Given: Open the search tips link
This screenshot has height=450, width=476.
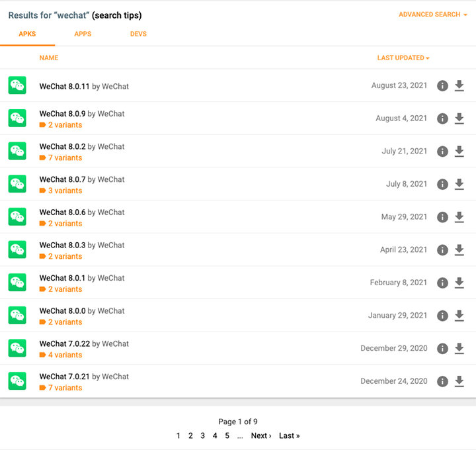Looking at the screenshot, I should click(117, 15).
